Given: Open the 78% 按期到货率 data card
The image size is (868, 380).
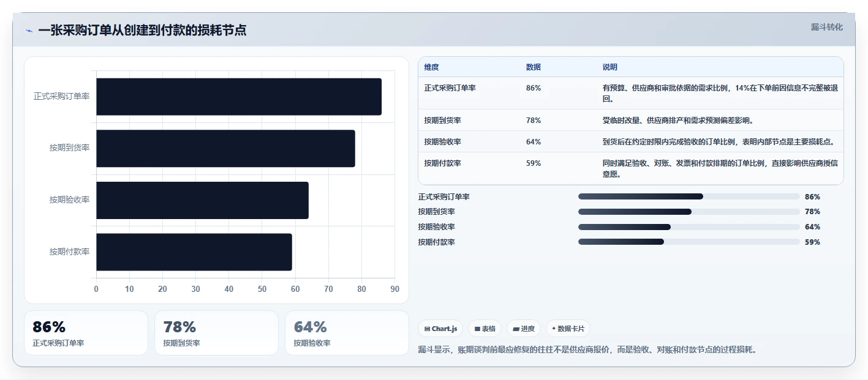Looking at the screenshot, I should [x=216, y=333].
